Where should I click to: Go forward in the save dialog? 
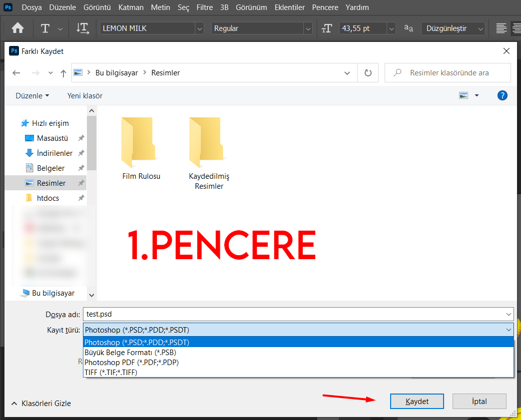coord(35,73)
